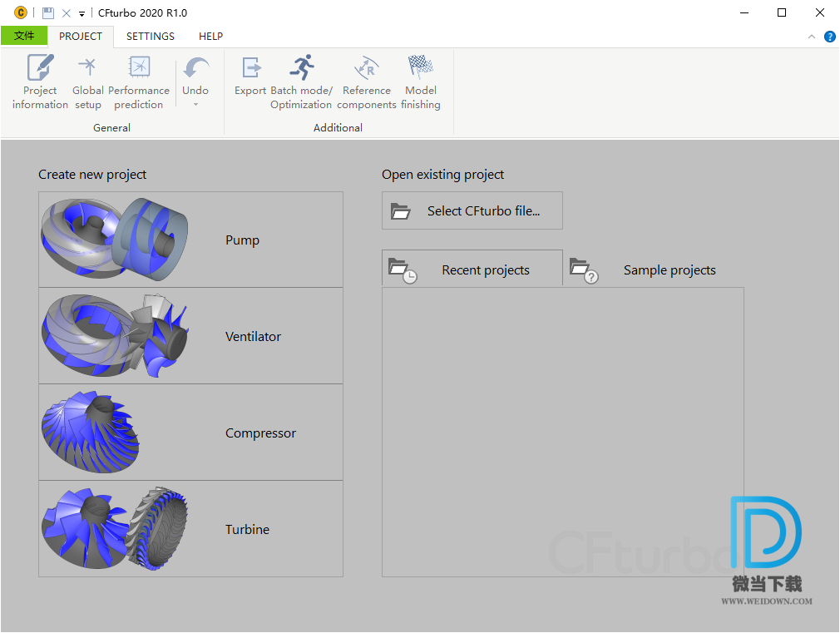
Task: Click the Turbine rotor thumbnail image
Action: click(x=115, y=528)
